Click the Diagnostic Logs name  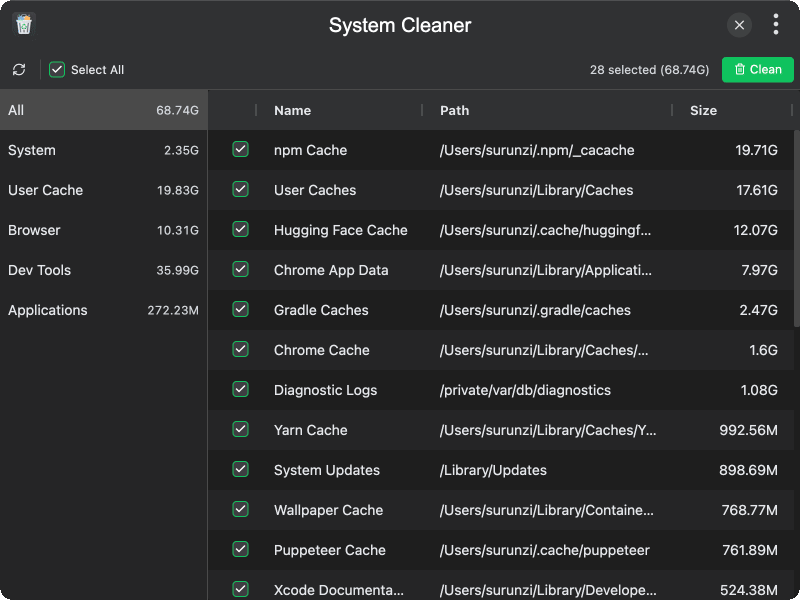(326, 390)
